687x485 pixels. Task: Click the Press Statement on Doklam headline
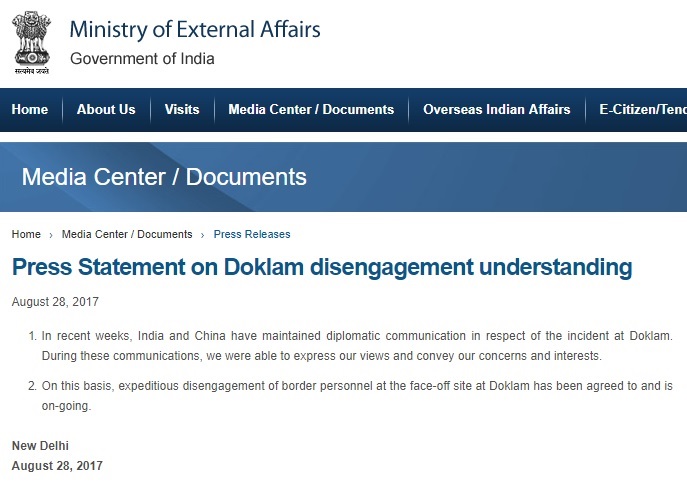point(322,267)
